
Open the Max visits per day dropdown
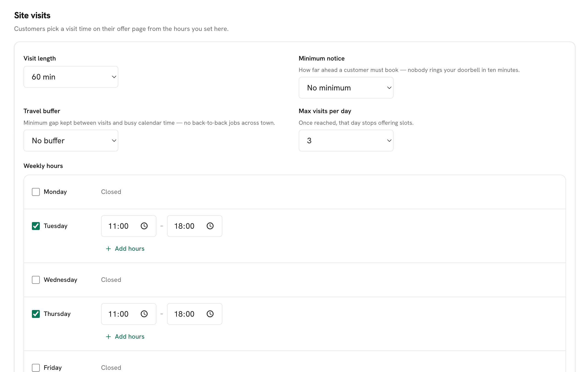(346, 141)
